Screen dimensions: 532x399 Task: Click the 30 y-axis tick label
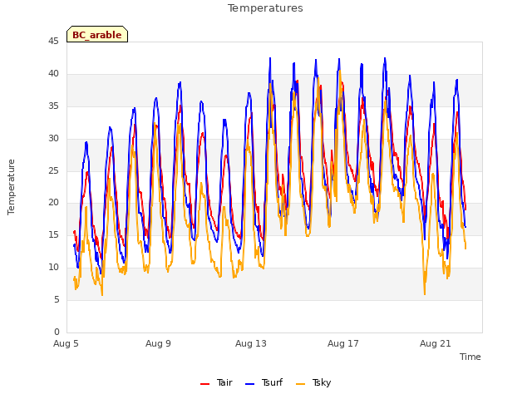point(53,139)
